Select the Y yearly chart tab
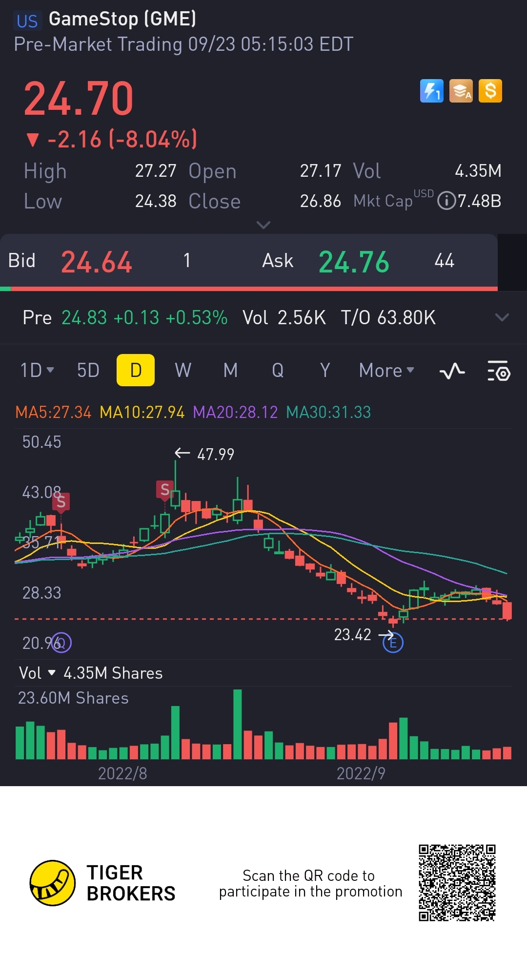 tap(325, 370)
